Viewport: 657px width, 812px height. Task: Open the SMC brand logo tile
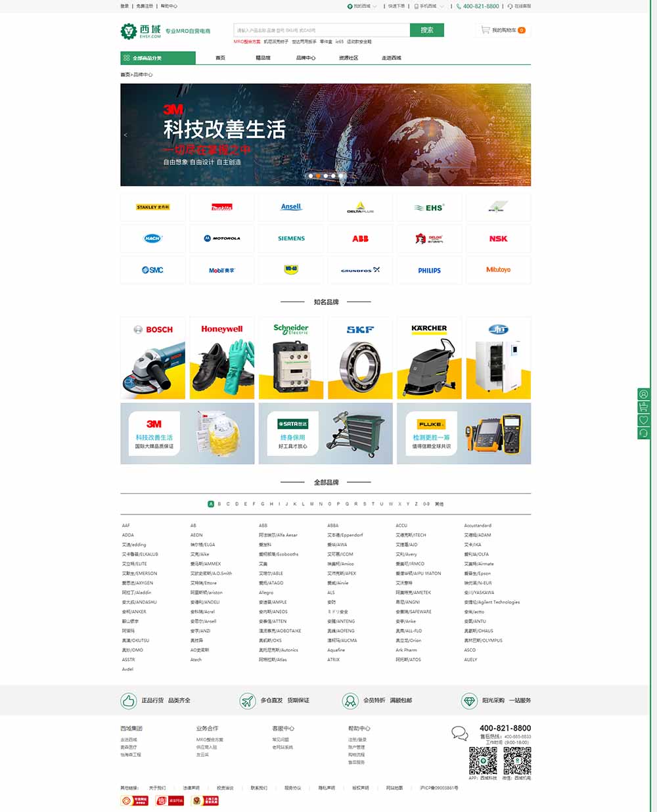(153, 270)
